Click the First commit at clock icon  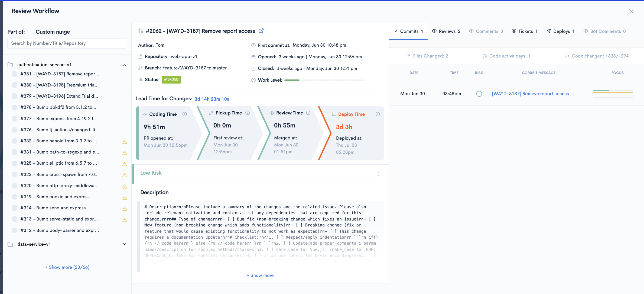(253, 45)
